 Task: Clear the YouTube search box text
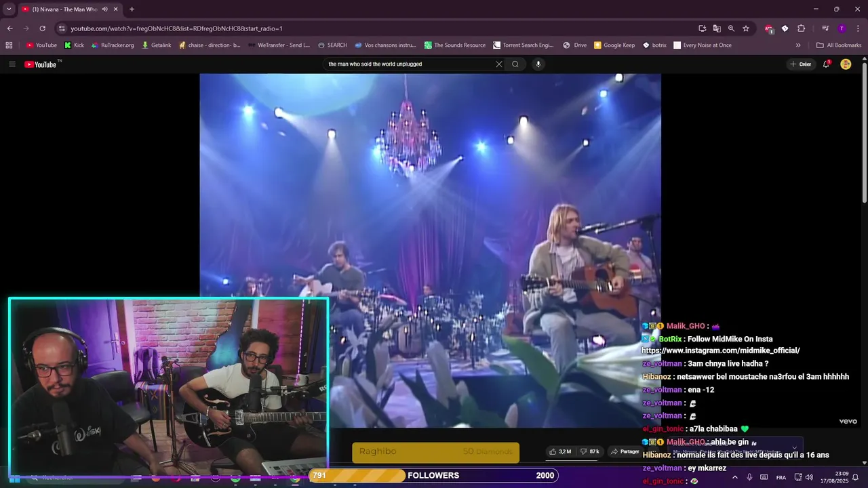pyautogui.click(x=499, y=64)
